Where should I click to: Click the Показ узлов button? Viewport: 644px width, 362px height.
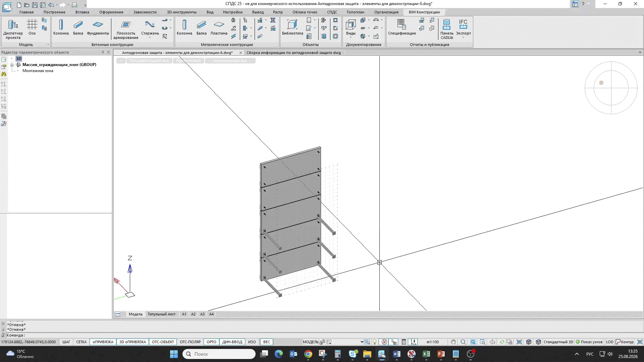589,342
